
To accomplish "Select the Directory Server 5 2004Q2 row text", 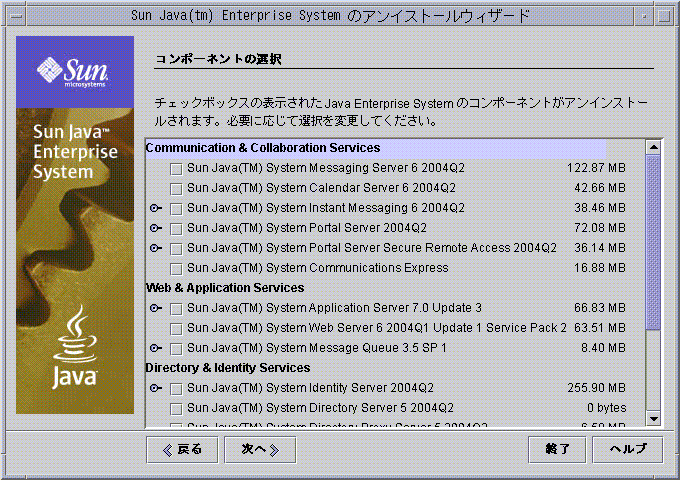I will pos(320,408).
